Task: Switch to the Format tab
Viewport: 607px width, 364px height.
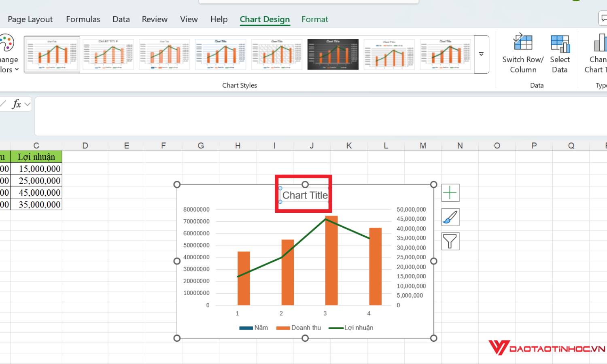Action: click(315, 19)
